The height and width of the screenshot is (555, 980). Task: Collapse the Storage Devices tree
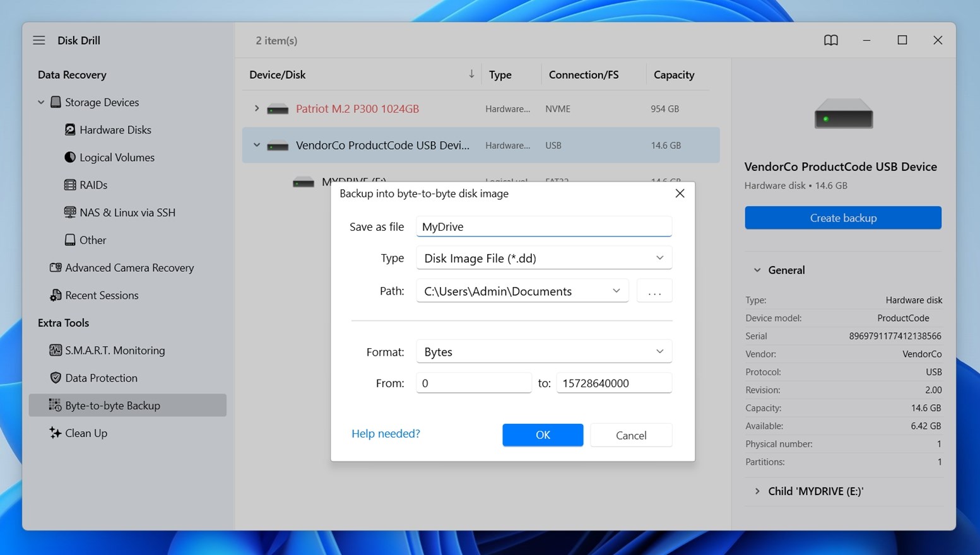tap(41, 102)
